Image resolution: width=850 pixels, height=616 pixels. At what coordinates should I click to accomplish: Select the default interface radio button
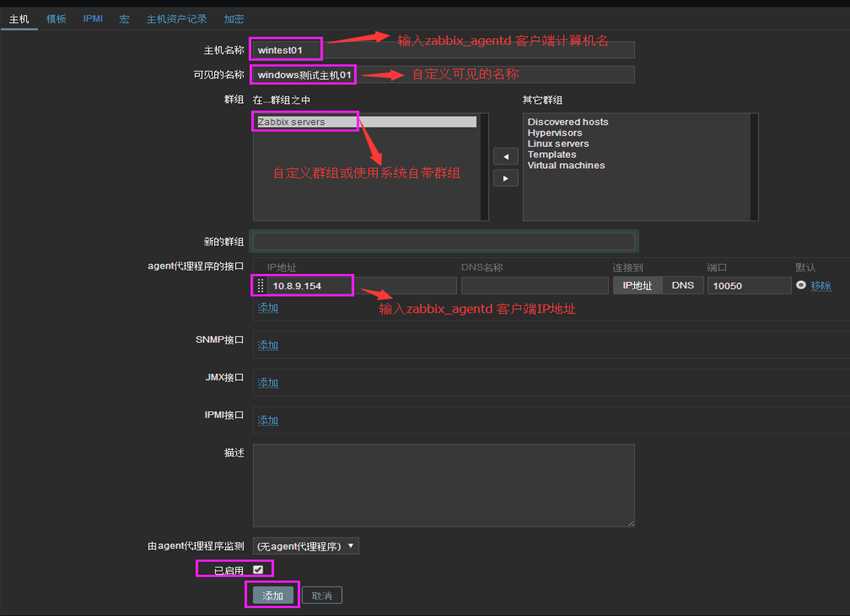pos(801,285)
